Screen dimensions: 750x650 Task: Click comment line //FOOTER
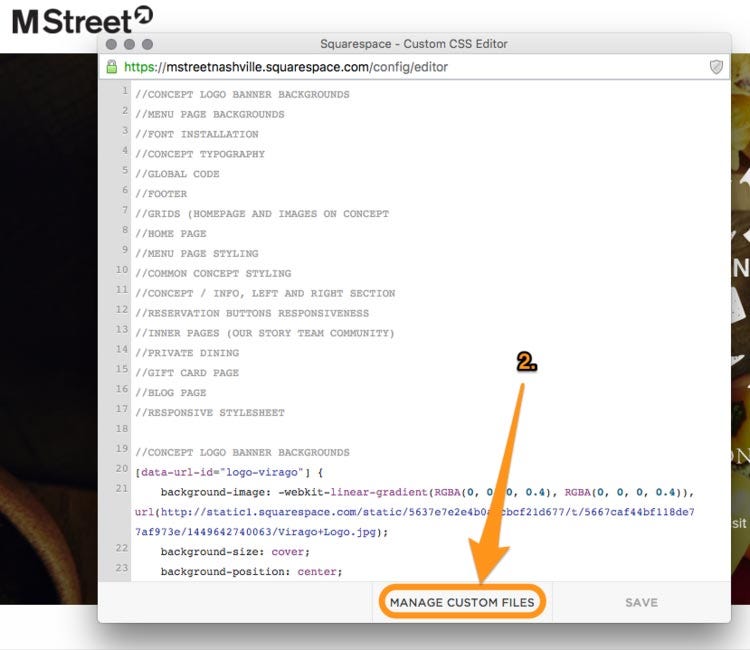(x=161, y=194)
